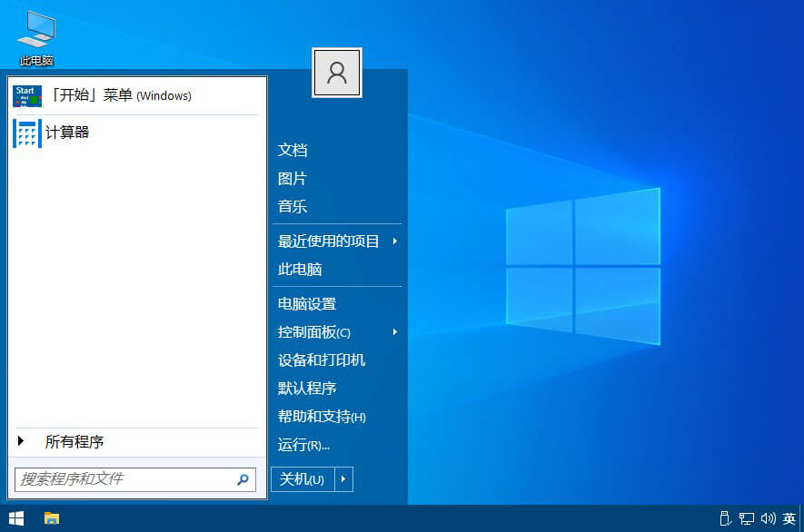Click the Windows Start button on the taskbar
The image size is (804, 532).
15,519
